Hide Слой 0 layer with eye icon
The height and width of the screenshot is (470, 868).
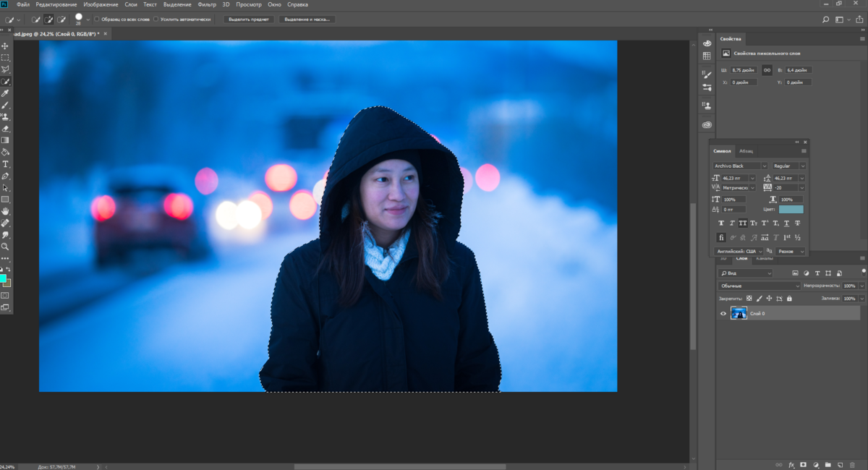tap(723, 313)
